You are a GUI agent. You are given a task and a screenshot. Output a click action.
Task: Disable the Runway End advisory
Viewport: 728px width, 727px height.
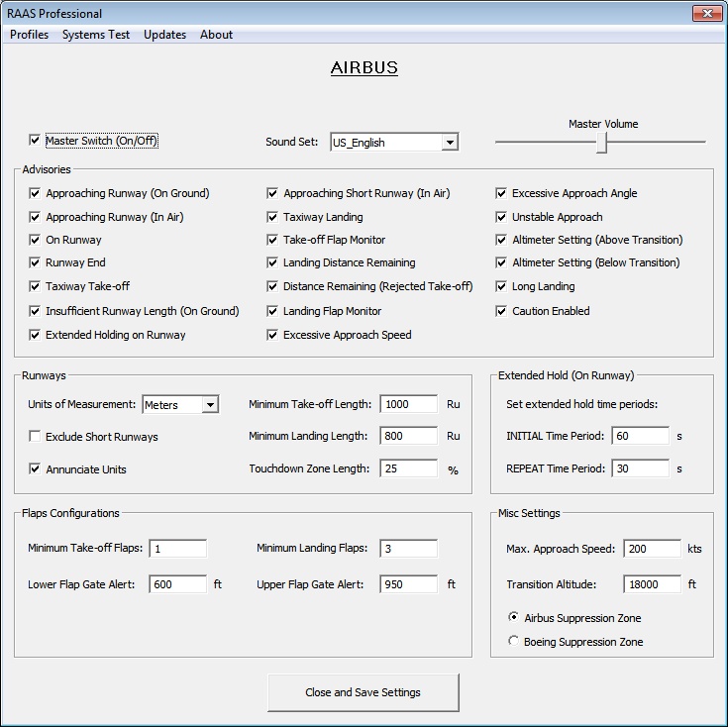35,262
